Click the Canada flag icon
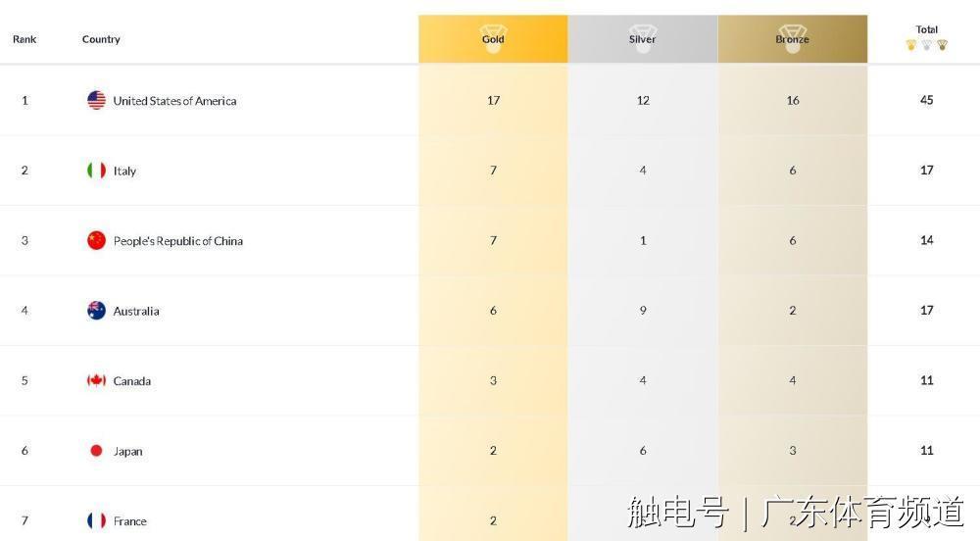Image resolution: width=980 pixels, height=541 pixels. [x=96, y=380]
